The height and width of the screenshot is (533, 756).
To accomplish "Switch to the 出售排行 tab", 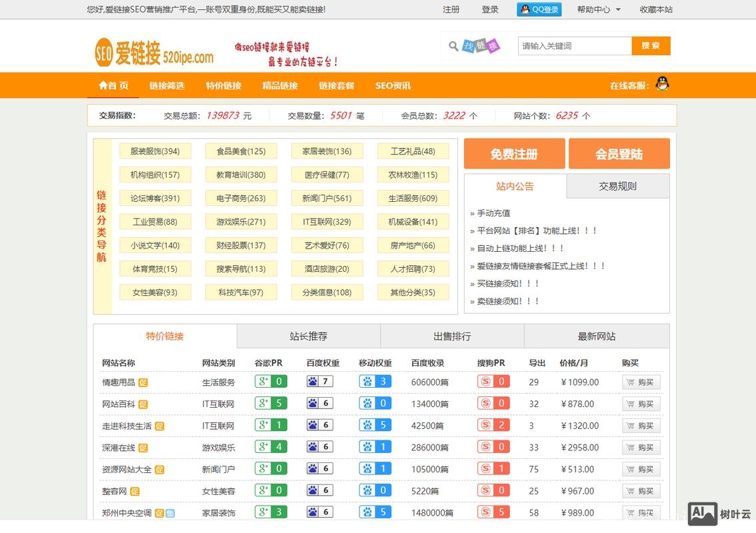I will pyautogui.click(x=453, y=336).
